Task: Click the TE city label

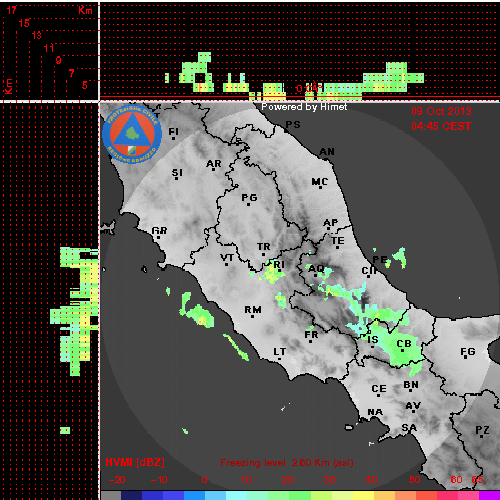Action: 338,241
